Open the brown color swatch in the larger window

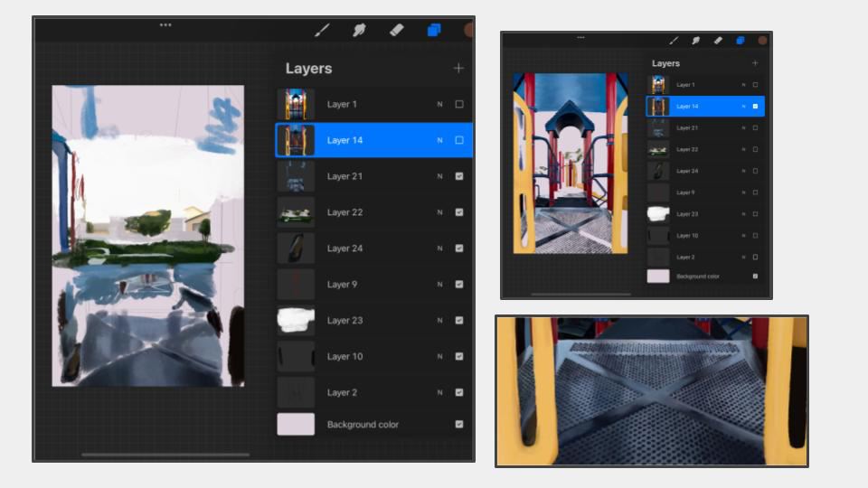coord(469,30)
